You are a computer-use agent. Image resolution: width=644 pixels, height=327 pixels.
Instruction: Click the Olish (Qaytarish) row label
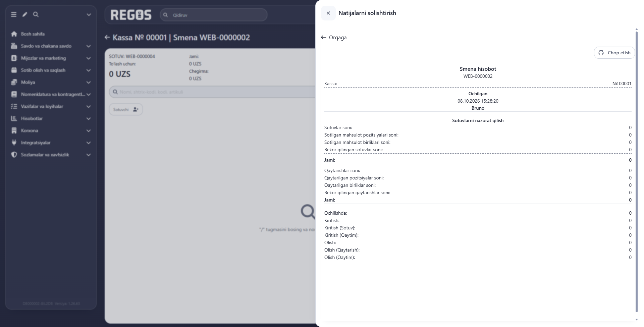click(342, 250)
